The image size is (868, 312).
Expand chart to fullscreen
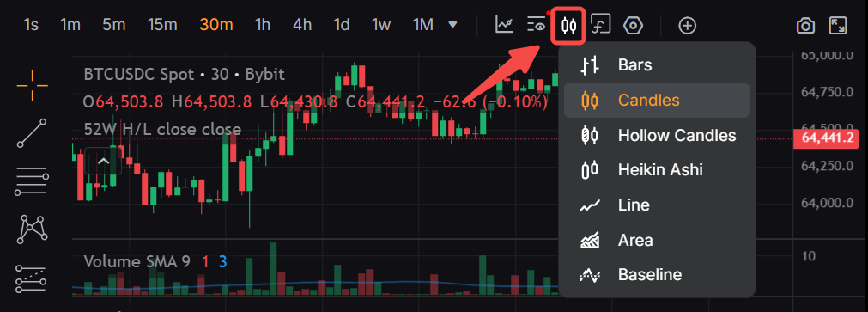point(838,26)
